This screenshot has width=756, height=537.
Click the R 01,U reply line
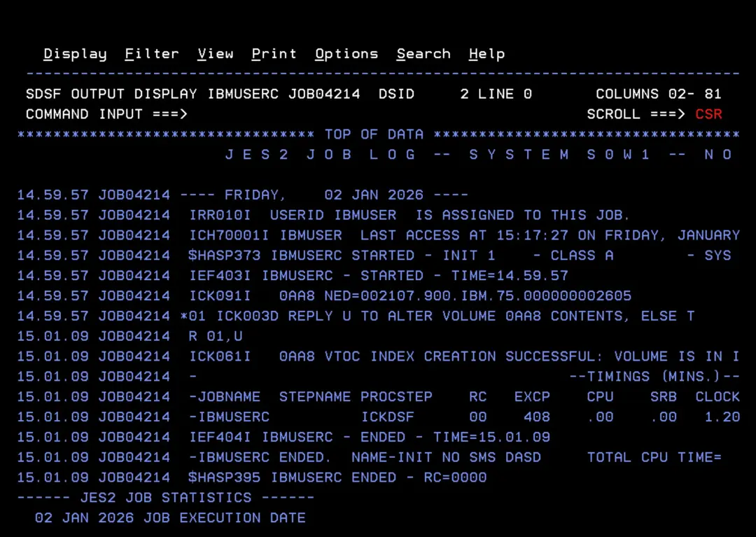click(x=216, y=337)
